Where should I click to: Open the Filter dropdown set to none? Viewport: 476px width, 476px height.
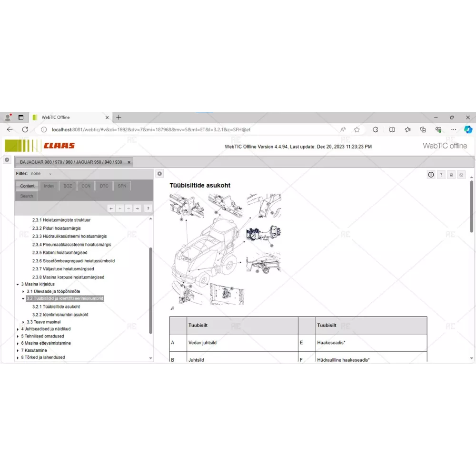[50, 174]
